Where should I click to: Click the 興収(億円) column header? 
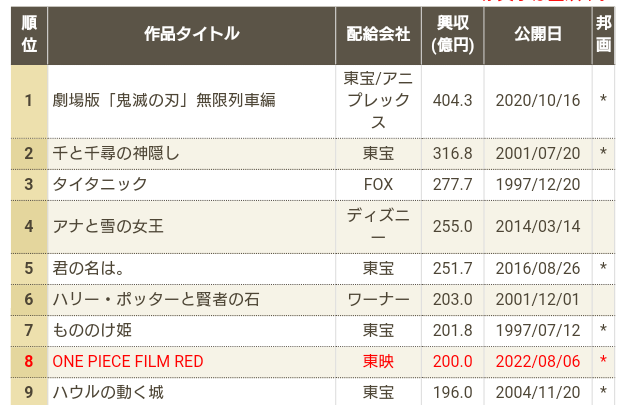[453, 33]
